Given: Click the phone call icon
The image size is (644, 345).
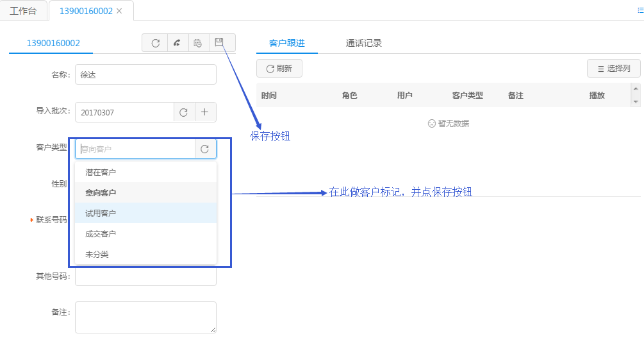Looking at the screenshot, I should (177, 43).
